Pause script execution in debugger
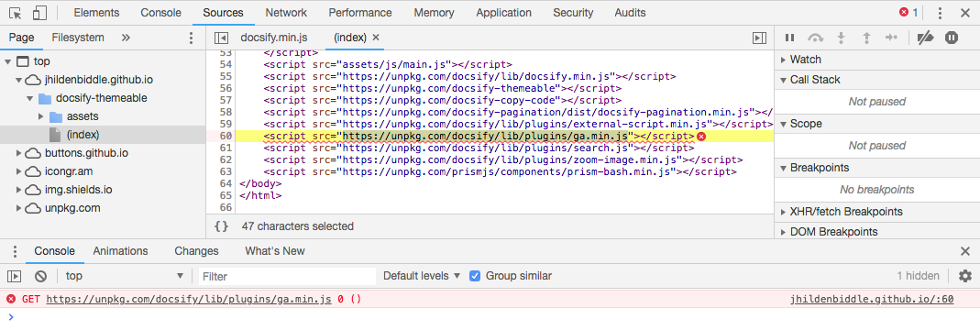This screenshot has width=980, height=330. pos(789,38)
